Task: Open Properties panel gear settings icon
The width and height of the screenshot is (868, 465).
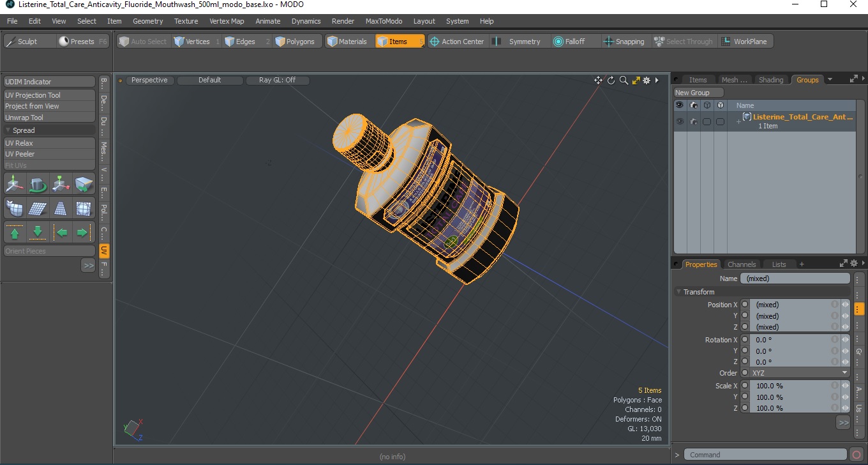Action: tap(854, 263)
